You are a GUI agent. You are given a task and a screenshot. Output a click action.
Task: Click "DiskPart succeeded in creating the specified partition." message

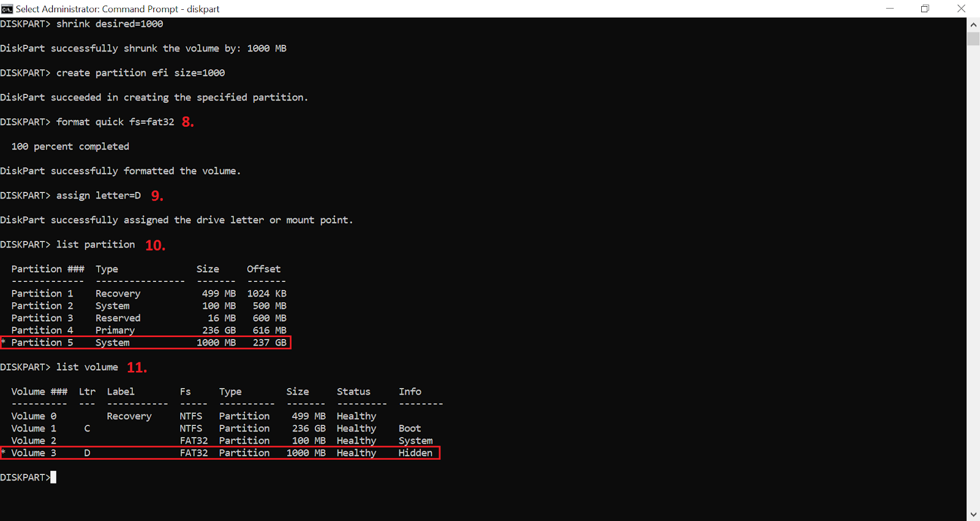click(x=154, y=97)
